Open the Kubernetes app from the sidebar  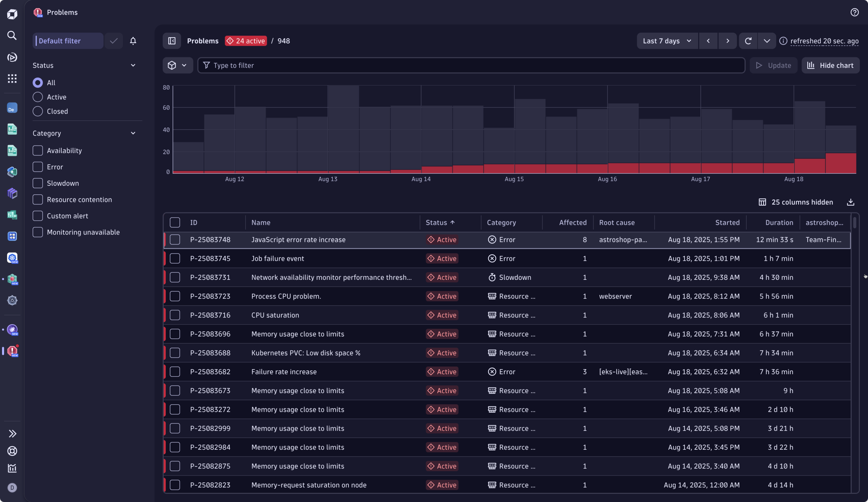(12, 258)
